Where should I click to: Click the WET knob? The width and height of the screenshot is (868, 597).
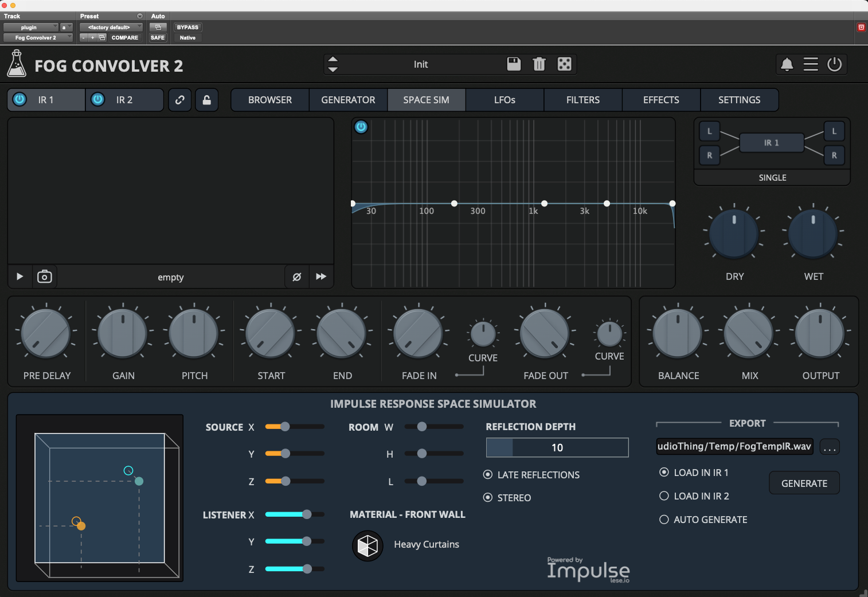(813, 233)
